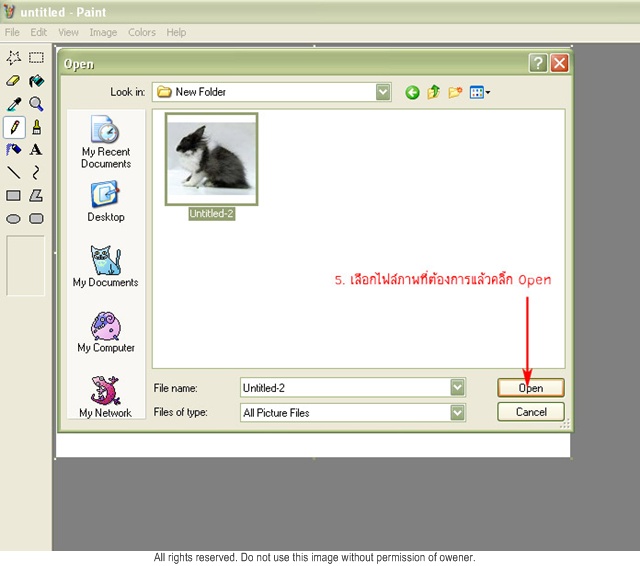
Task: Go to Desktop in places bar
Action: 106,202
